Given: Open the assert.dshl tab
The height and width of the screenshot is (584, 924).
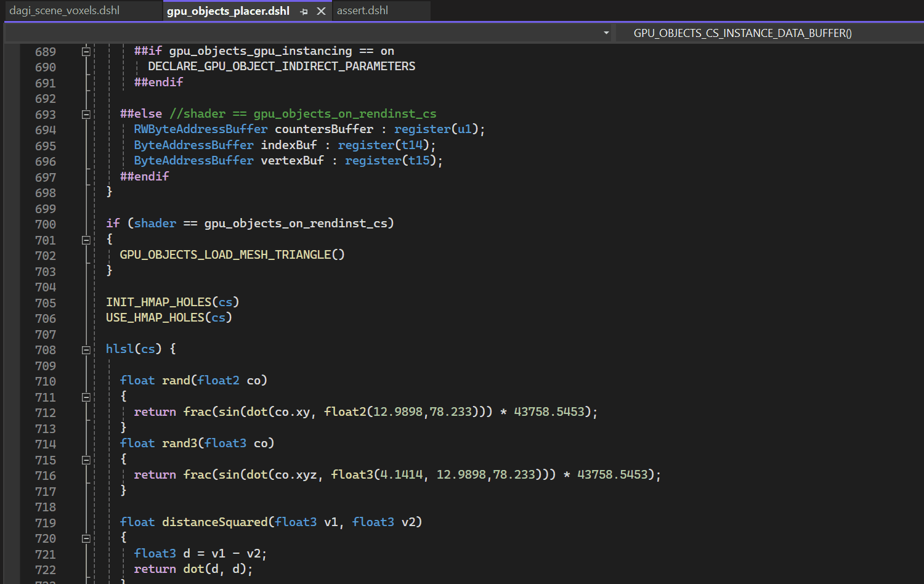Looking at the screenshot, I should (362, 10).
